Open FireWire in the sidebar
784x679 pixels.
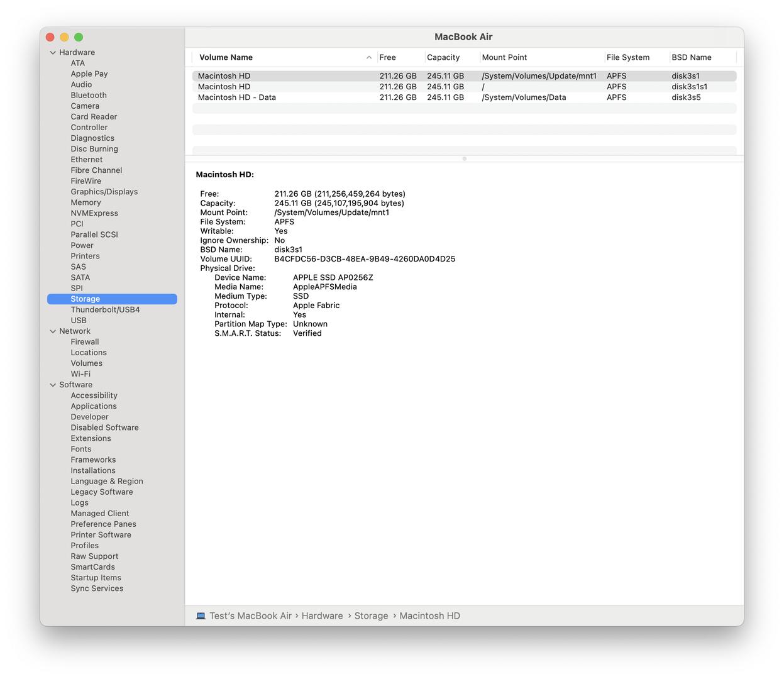[x=86, y=180]
